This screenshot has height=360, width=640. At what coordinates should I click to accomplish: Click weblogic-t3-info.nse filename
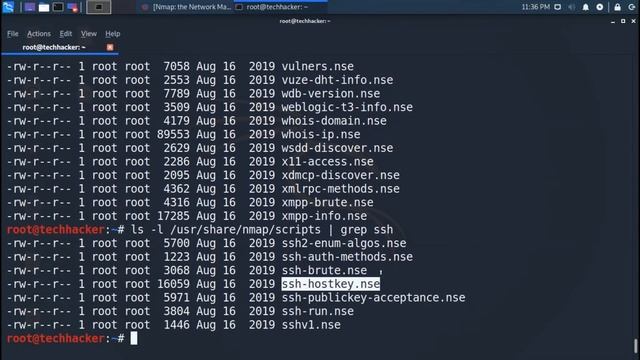[x=347, y=107]
